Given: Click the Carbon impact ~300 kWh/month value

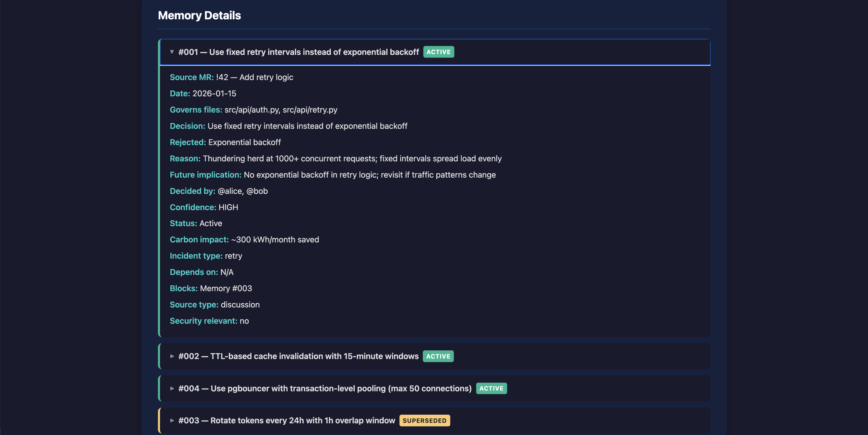Looking at the screenshot, I should [x=275, y=239].
